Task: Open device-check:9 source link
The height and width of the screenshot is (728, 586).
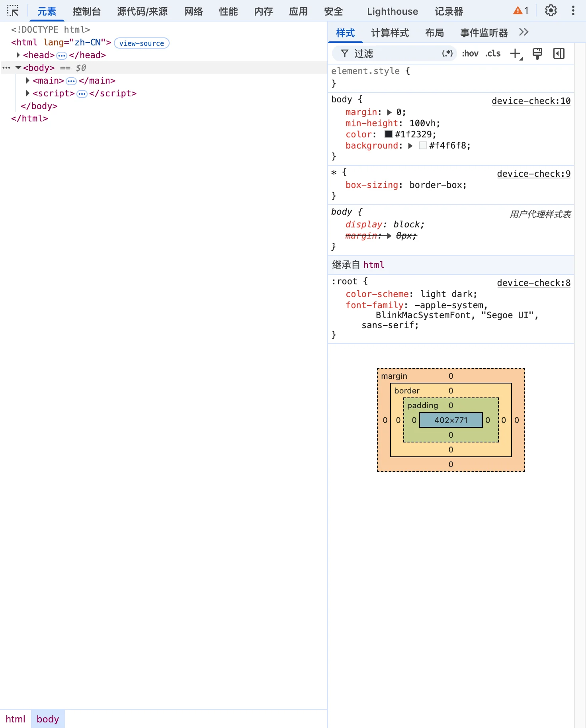Action: pos(534,174)
